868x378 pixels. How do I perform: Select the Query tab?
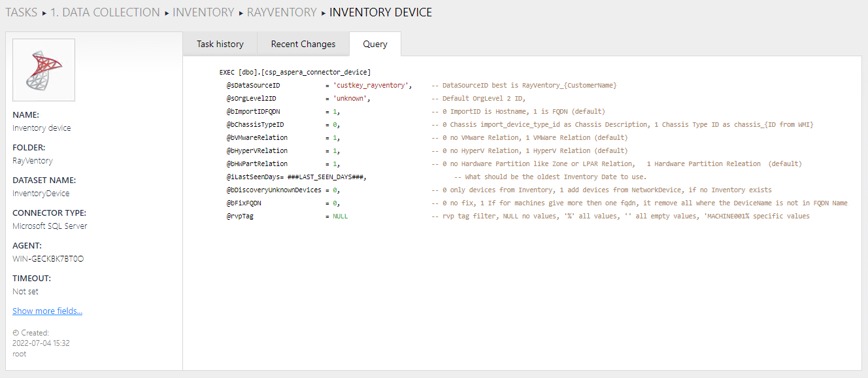click(x=375, y=44)
